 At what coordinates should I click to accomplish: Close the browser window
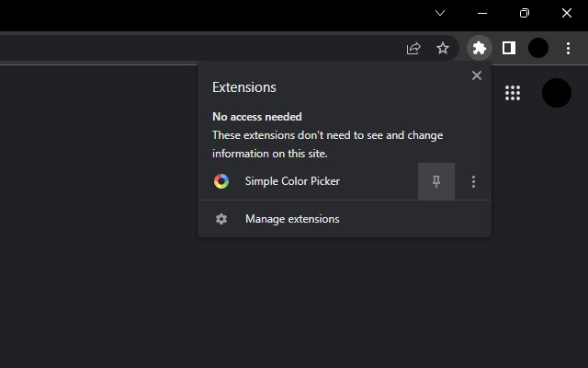567,13
